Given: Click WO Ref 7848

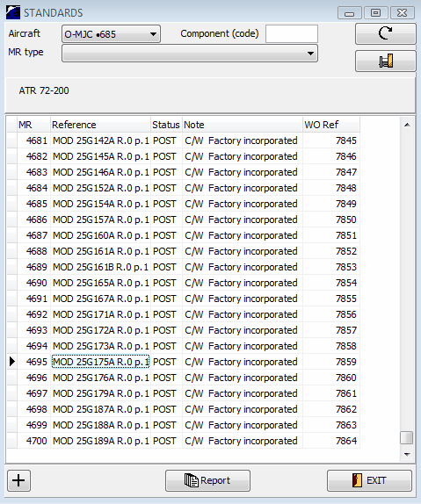Looking at the screenshot, I should 331,188.
